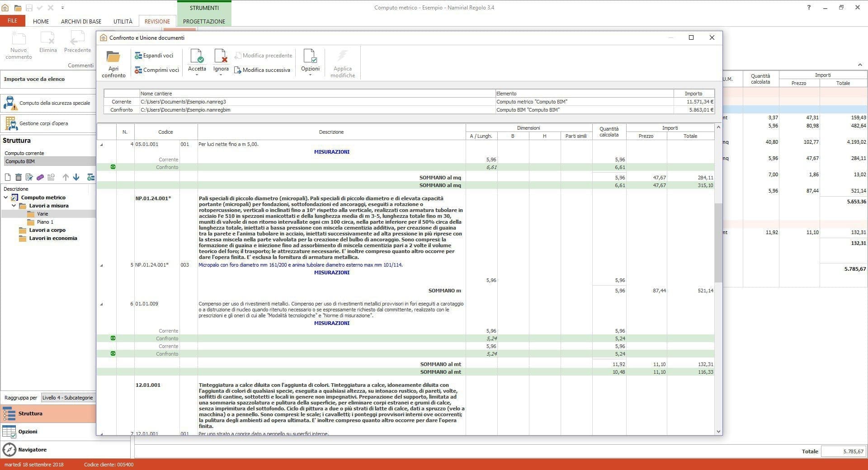Image resolution: width=868 pixels, height=470 pixels.
Task: Click the Accetta document icon
Action: [197, 56]
